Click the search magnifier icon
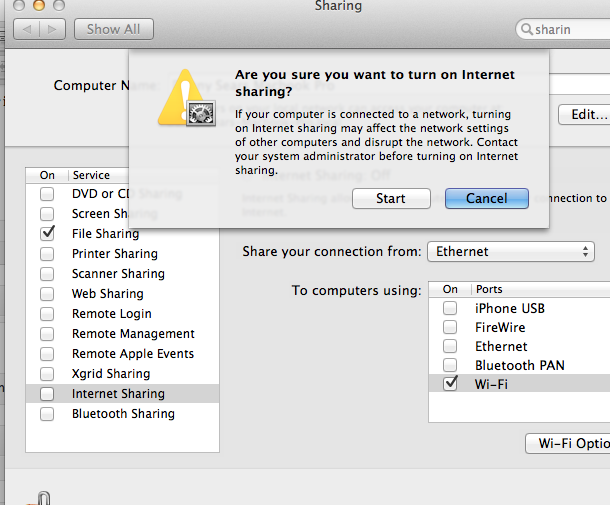The width and height of the screenshot is (610, 505). click(526, 29)
